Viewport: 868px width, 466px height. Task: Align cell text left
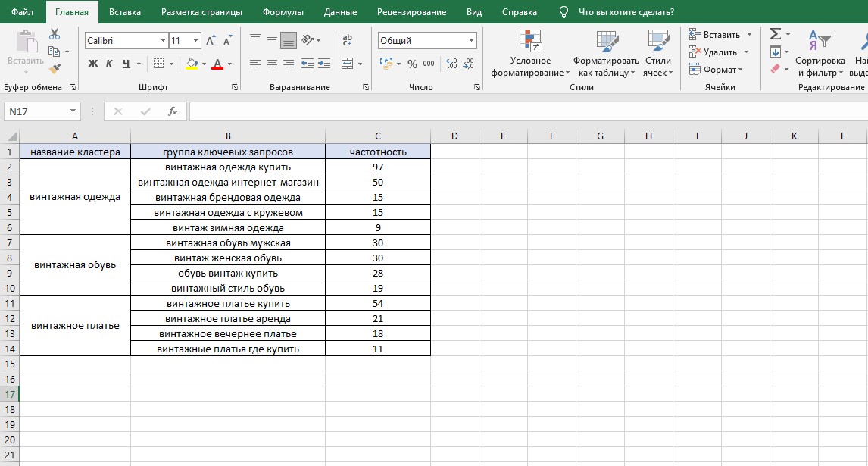(255, 64)
